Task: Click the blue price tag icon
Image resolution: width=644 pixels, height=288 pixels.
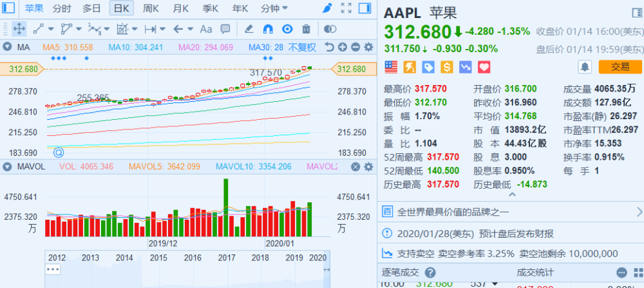Action: tap(428, 67)
